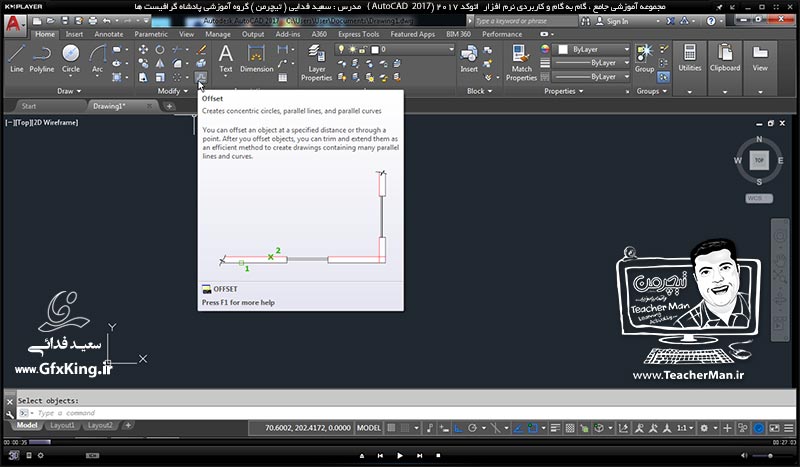
Task: Select the Stretch tool
Action: 143,77
